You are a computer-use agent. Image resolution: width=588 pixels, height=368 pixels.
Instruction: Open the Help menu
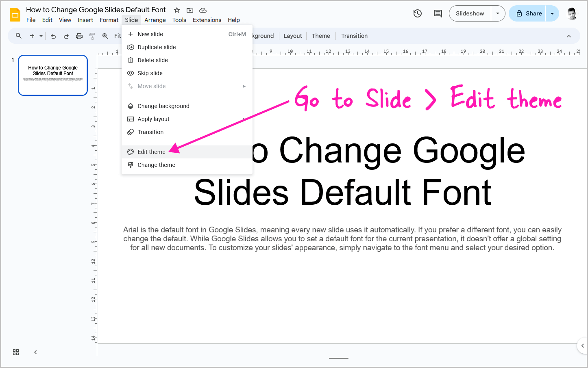[234, 20]
